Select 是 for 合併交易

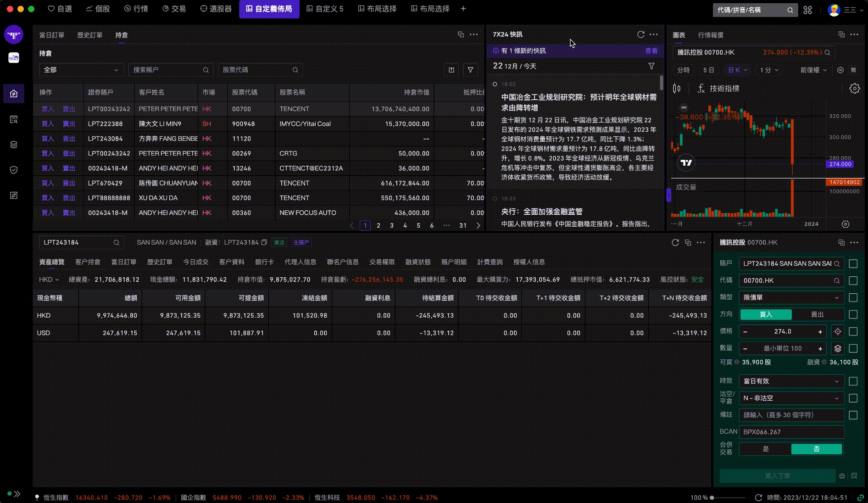pyautogui.click(x=766, y=449)
